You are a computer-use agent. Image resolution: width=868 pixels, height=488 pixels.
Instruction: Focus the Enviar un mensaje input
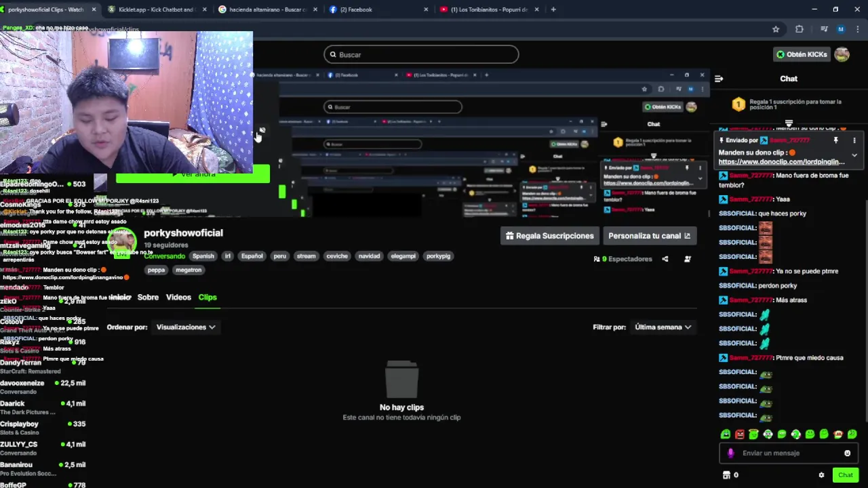pyautogui.click(x=788, y=453)
